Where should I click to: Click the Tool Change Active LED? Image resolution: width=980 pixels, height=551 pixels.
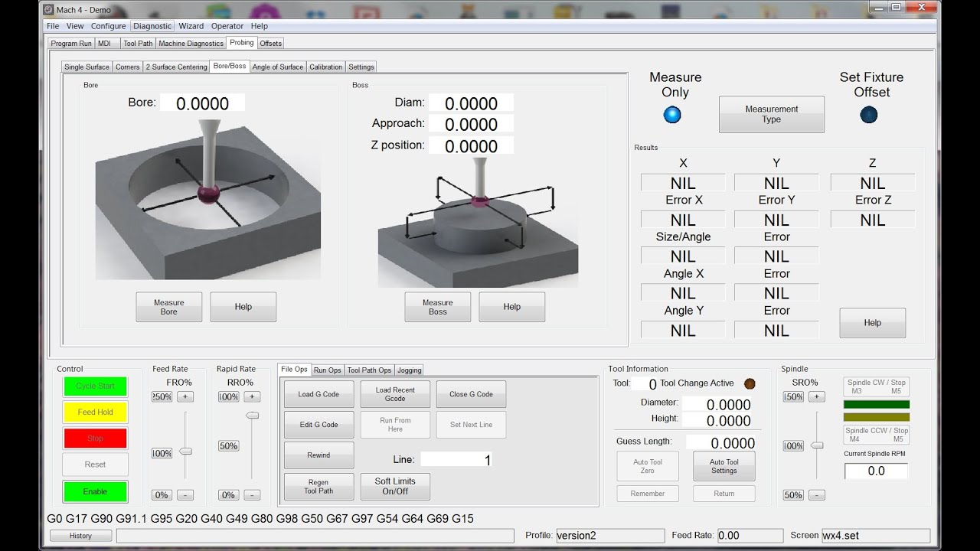750,383
